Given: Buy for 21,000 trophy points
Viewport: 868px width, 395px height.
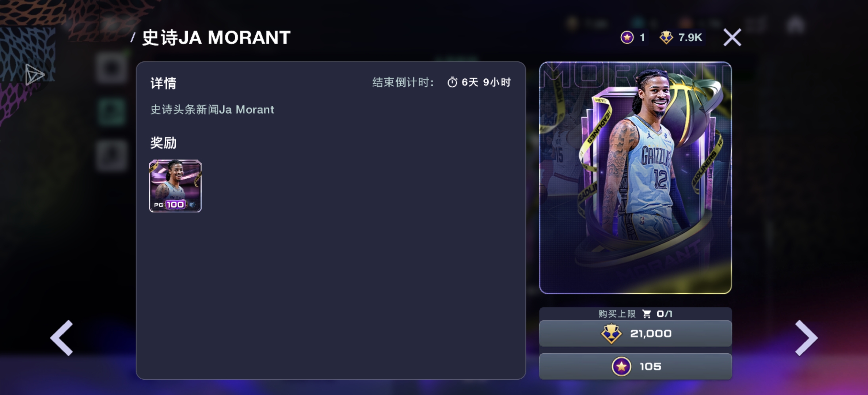Looking at the screenshot, I should tap(635, 334).
